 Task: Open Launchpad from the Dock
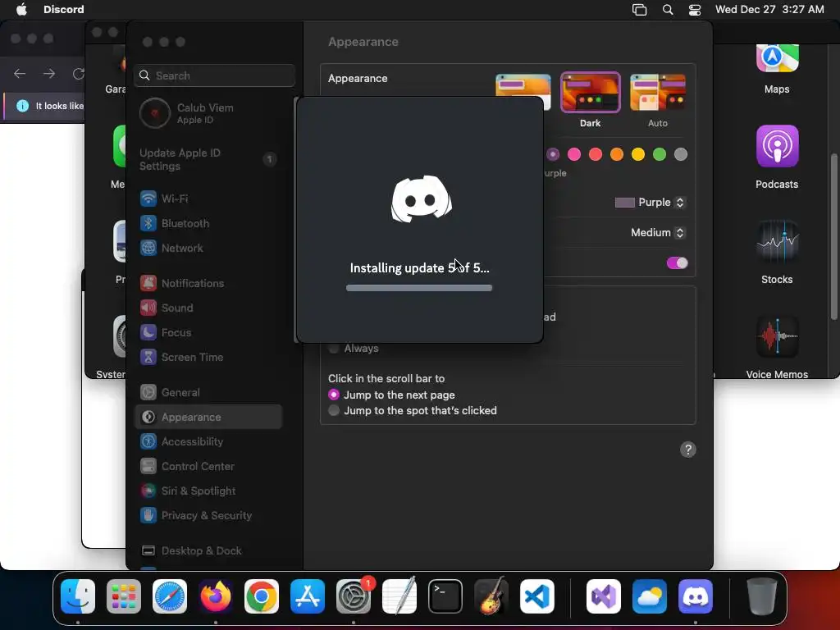click(x=124, y=596)
